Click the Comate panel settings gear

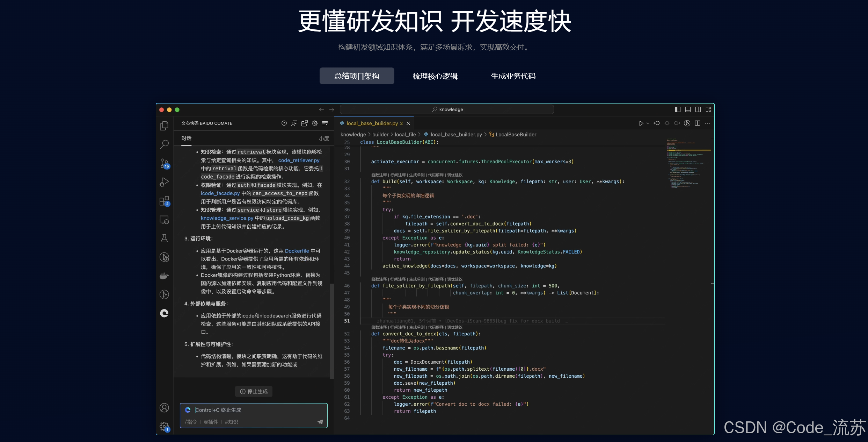coord(315,123)
